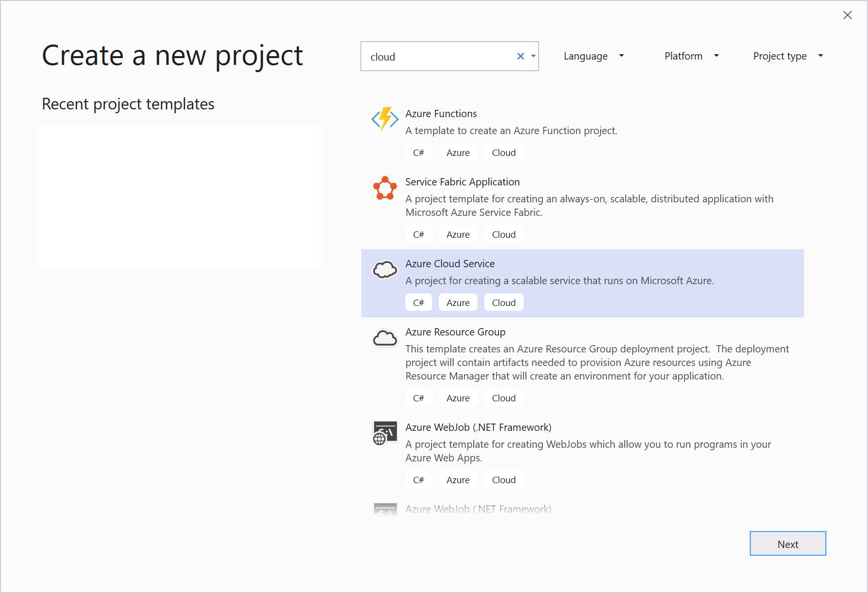Clear the search box with the X icon
This screenshot has width=868, height=593.
[x=520, y=56]
